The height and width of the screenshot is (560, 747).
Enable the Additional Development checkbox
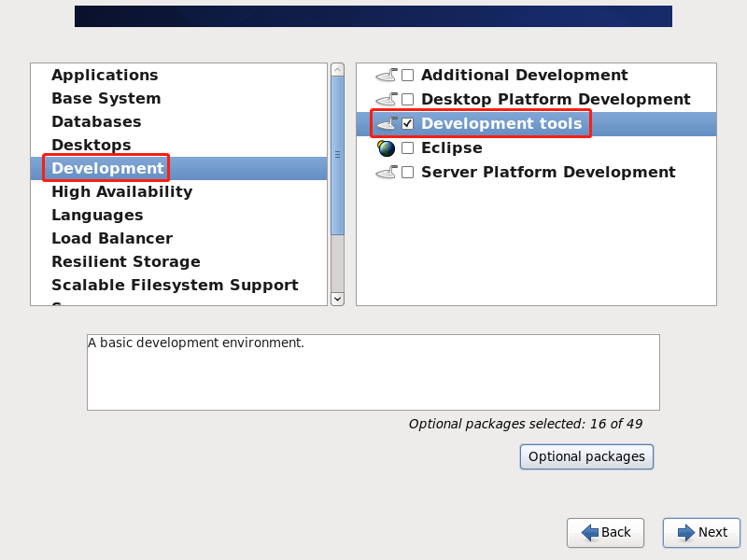(x=407, y=76)
